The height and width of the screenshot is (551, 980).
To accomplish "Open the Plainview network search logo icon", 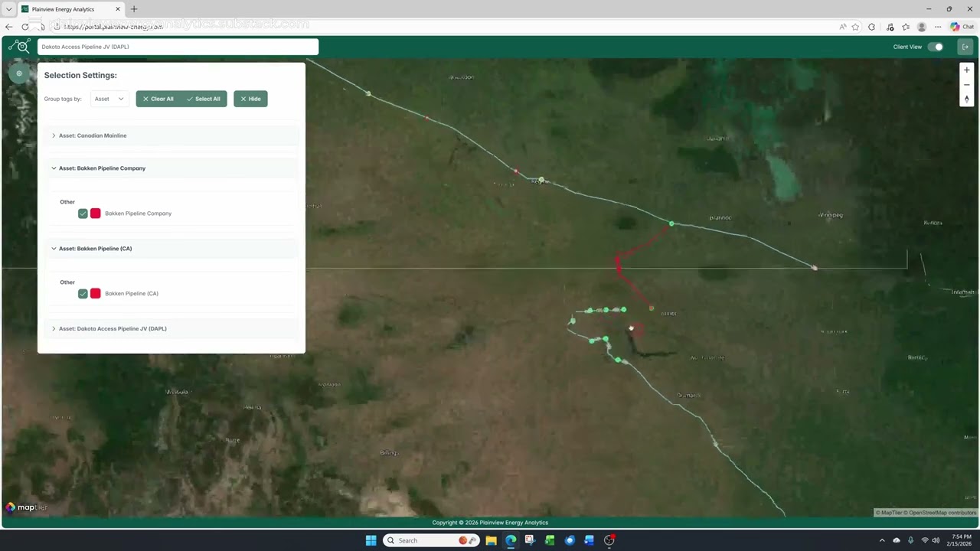I will coord(19,47).
